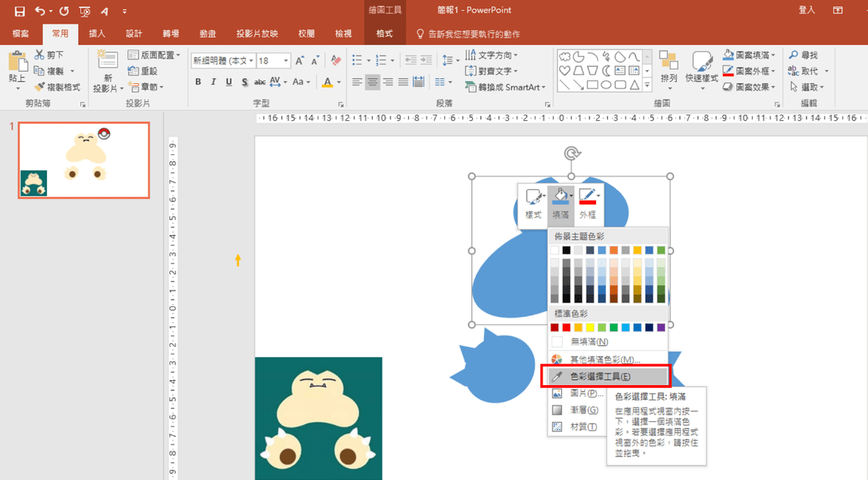Choose 其他填滿色彩(M)... menu item
This screenshot has width=868, height=480.
click(608, 360)
